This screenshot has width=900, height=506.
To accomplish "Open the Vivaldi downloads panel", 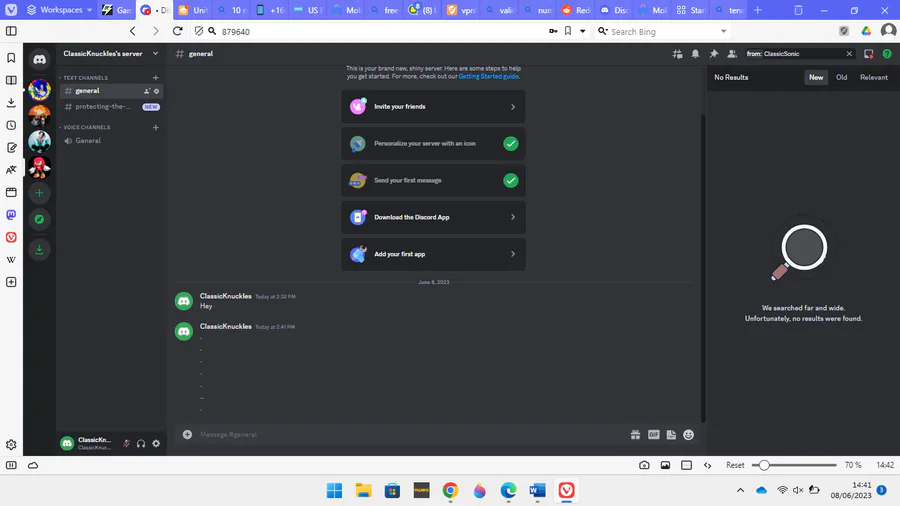I will point(11,103).
